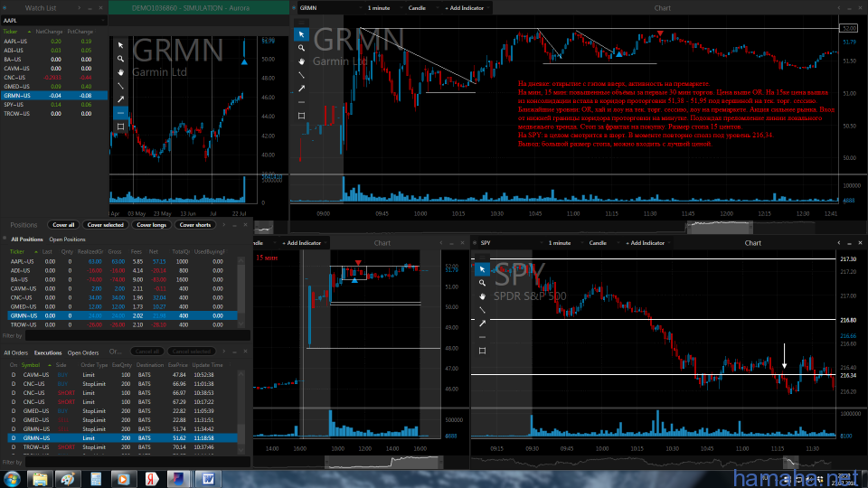Select arrow tool in 1-minute GRMN chart
Screen dimensions: 868x488
301,89
